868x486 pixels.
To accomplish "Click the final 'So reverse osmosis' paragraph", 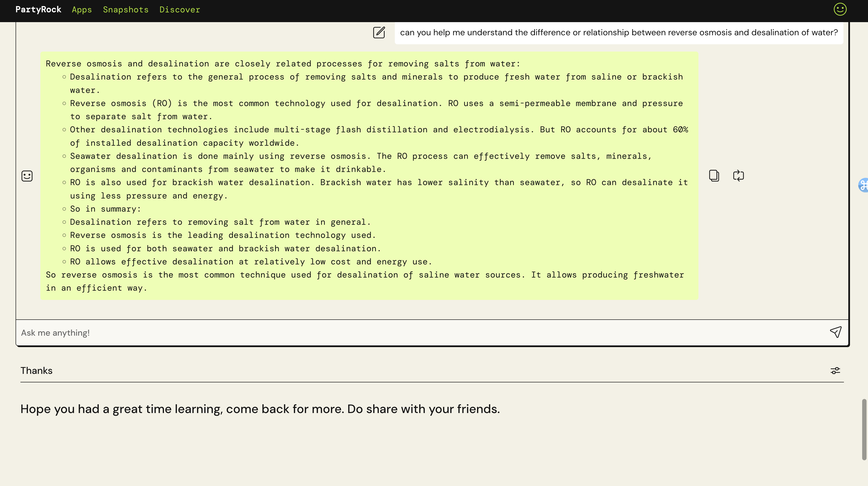I will tap(365, 281).
